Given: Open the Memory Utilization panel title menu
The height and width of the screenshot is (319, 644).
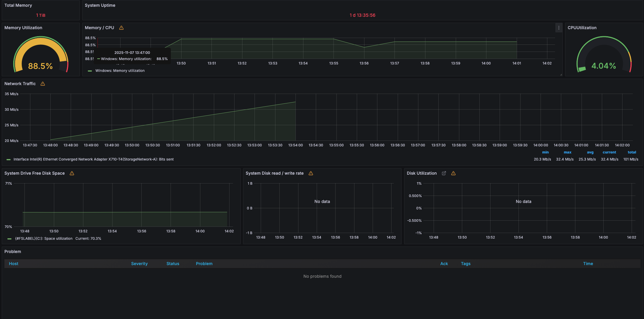Looking at the screenshot, I should tap(23, 28).
